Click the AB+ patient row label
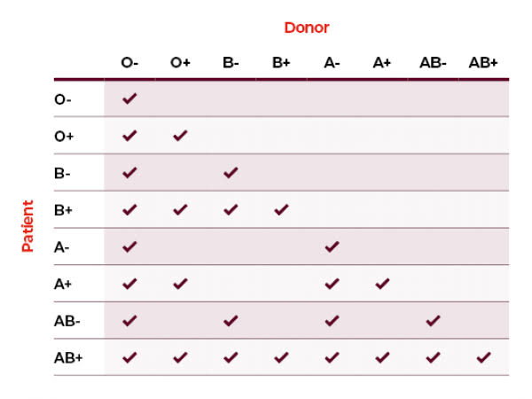Viewport: 532px width, 399px height. pos(68,358)
